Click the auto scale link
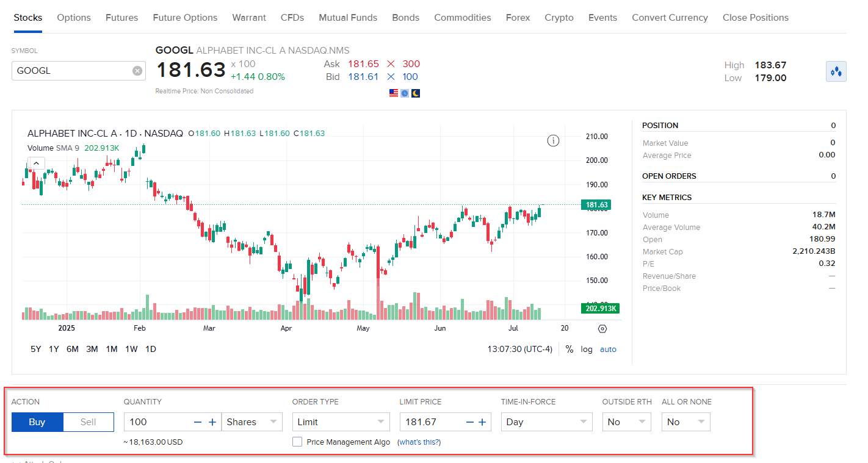This screenshot has width=868, height=463. [608, 349]
